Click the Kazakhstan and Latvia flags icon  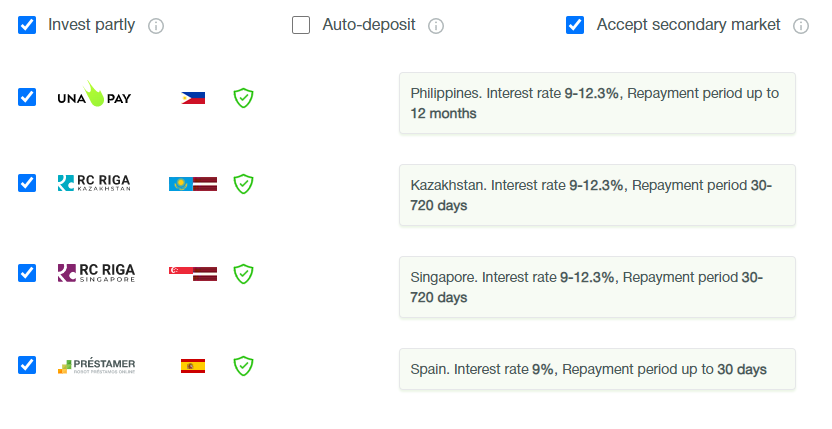[x=193, y=184]
